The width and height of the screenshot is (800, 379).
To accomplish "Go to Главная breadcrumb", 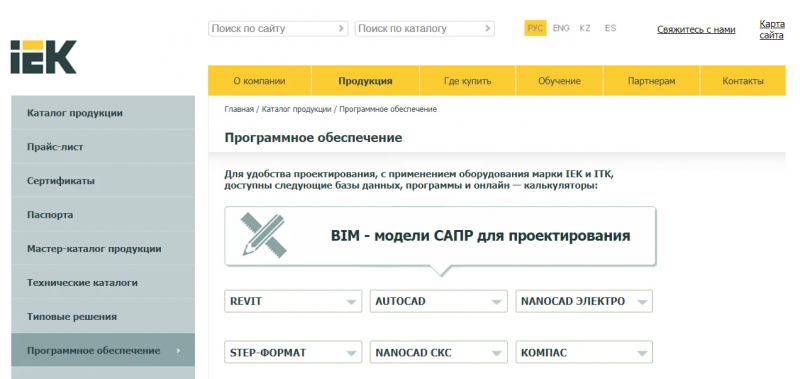I will point(239,109).
